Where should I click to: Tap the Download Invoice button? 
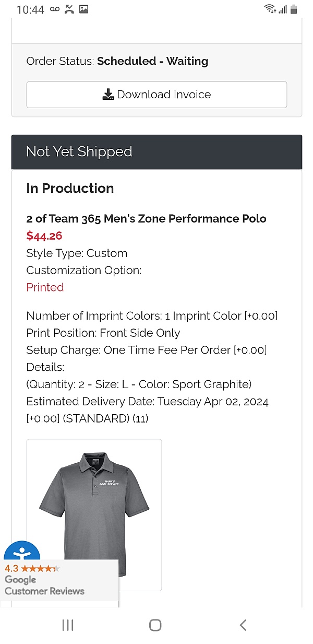point(156,95)
